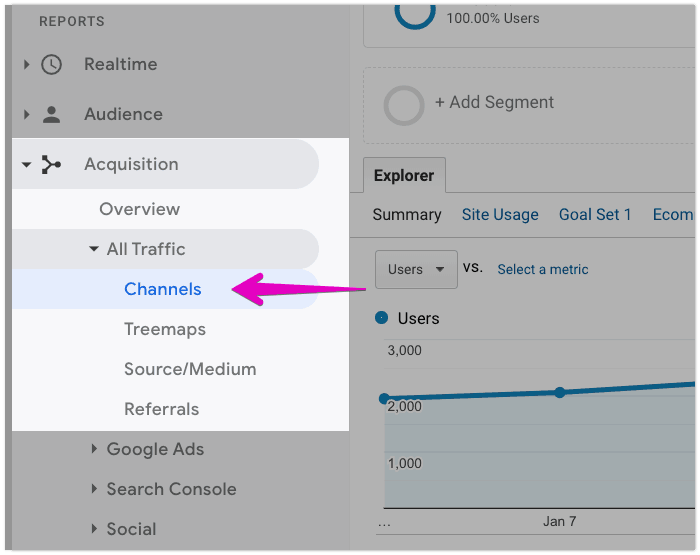Expand the Google Ads submenu
Image resolution: width=700 pixels, height=555 pixels.
(94, 449)
